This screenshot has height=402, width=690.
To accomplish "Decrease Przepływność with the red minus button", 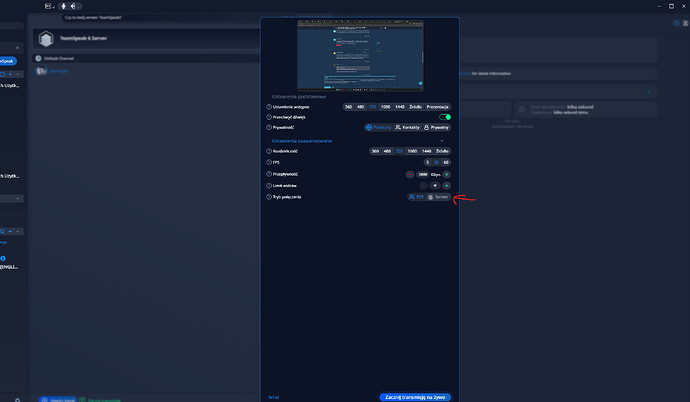I will pyautogui.click(x=410, y=174).
